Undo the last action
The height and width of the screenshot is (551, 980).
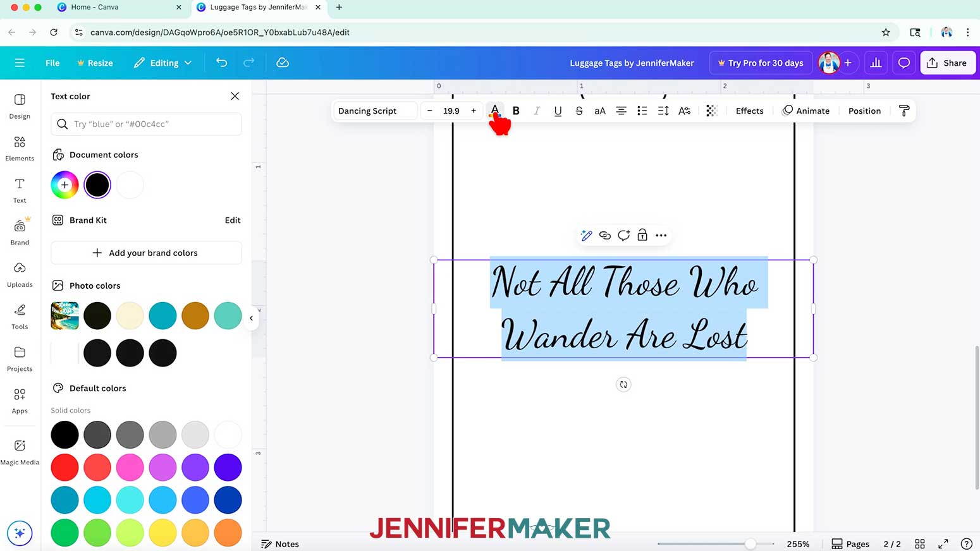(221, 63)
